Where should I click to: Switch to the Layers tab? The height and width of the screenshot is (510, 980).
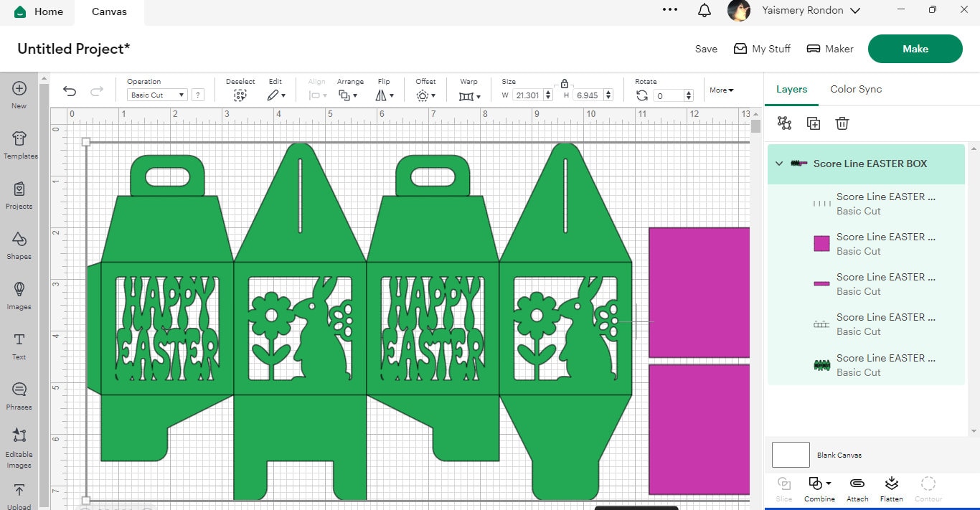pos(791,89)
